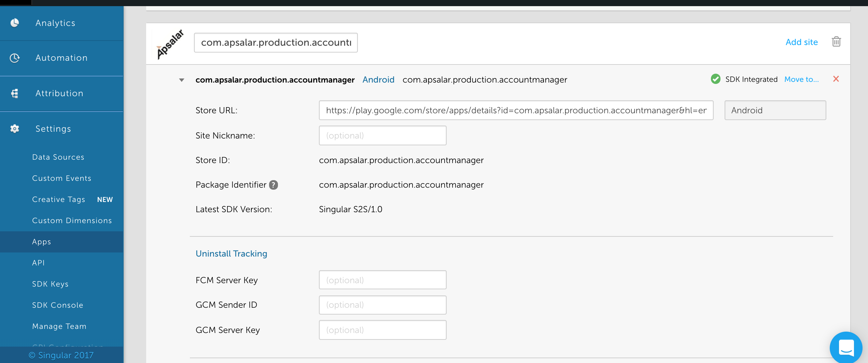868x363 pixels.
Task: Click the Move to... link
Action: (x=801, y=79)
